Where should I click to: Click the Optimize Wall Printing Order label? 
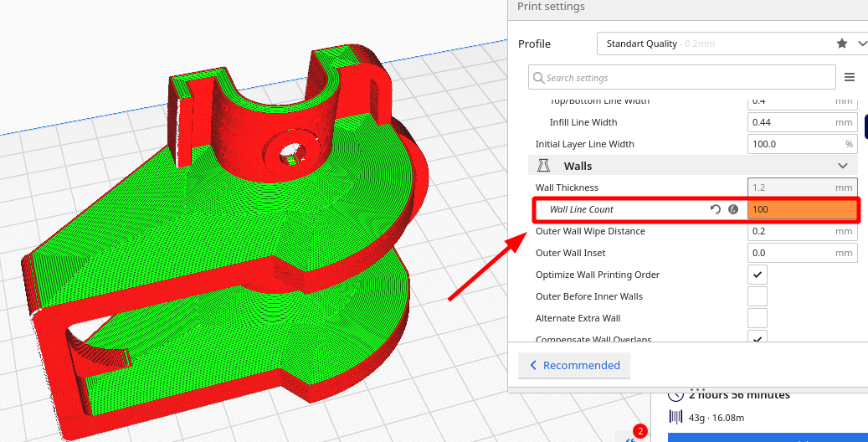(x=598, y=275)
